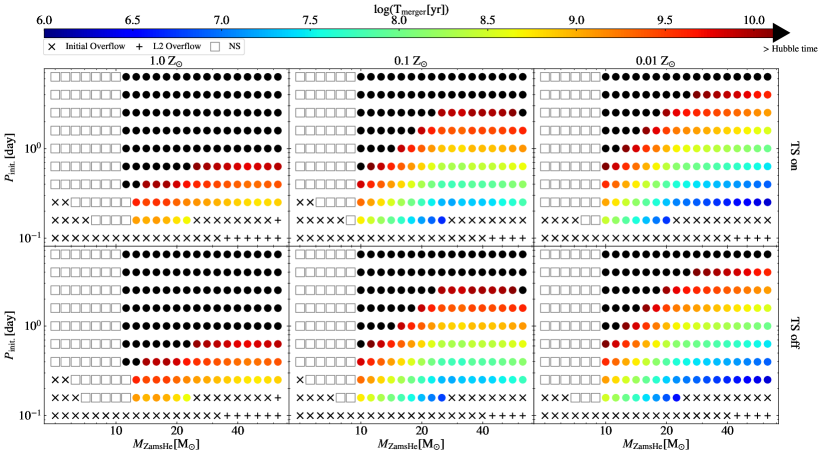Click the 'TS off' row label

click(793, 333)
